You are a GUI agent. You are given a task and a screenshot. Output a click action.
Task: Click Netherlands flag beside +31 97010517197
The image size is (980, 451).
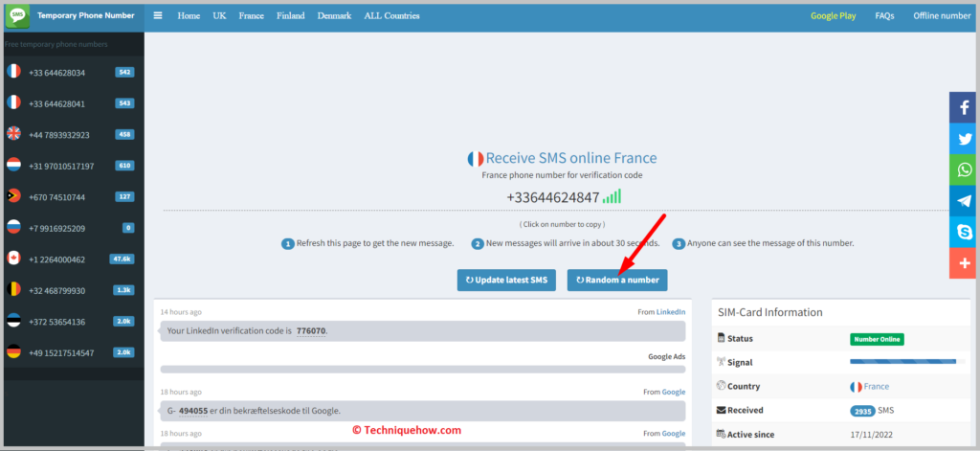coord(13,165)
